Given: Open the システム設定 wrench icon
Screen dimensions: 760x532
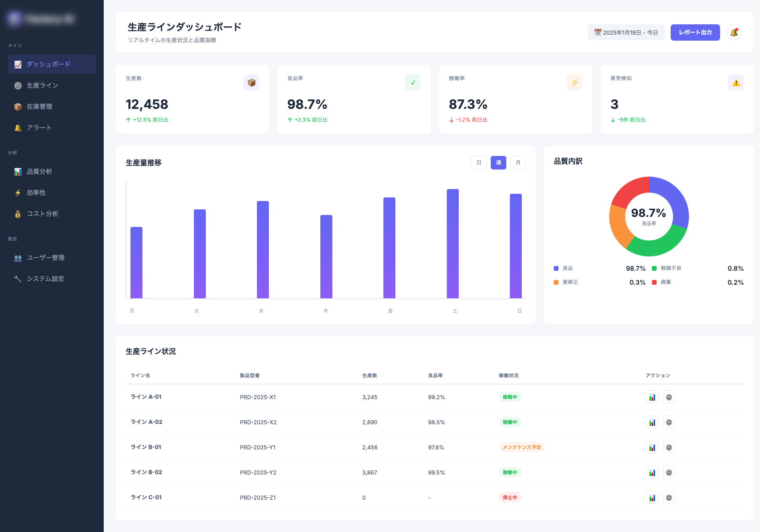Looking at the screenshot, I should coord(18,279).
